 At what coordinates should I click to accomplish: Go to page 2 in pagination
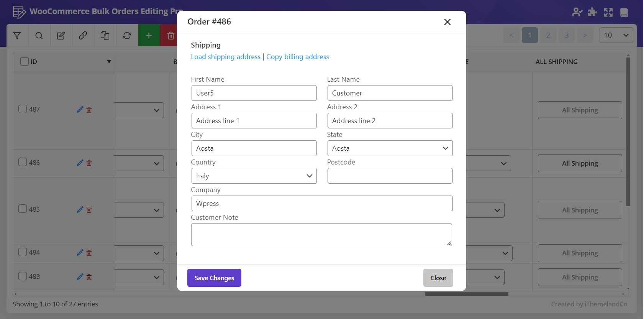click(548, 35)
